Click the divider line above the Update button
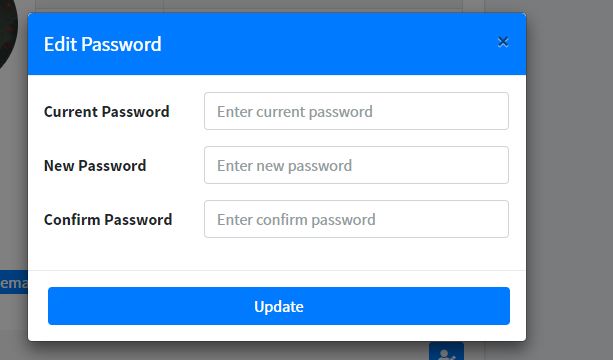Viewport: 613px width, 360px height. point(277,270)
